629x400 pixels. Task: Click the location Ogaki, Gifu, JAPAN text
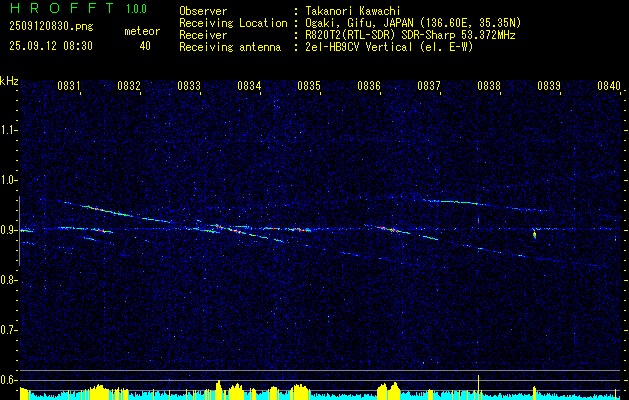tap(413, 23)
